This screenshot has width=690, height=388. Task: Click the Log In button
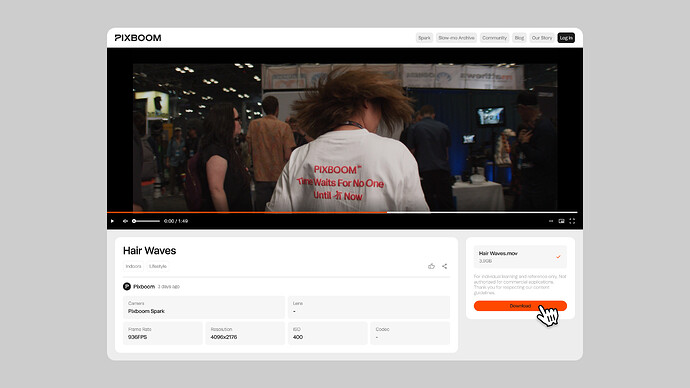(x=566, y=38)
